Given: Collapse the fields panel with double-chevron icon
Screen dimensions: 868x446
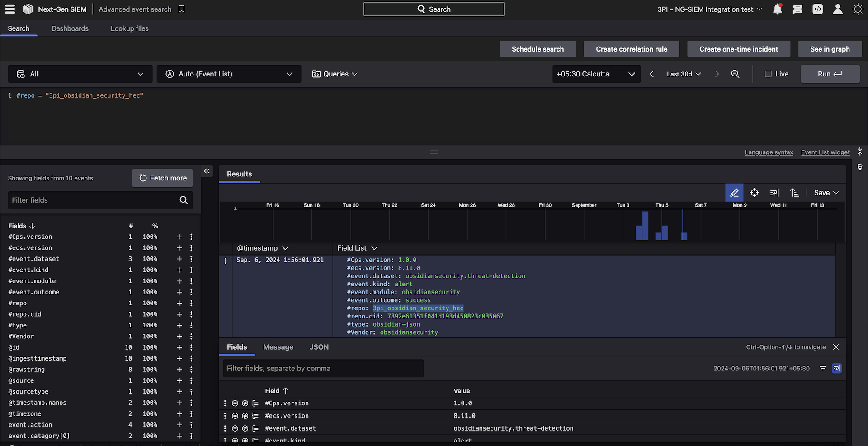Looking at the screenshot, I should (207, 171).
